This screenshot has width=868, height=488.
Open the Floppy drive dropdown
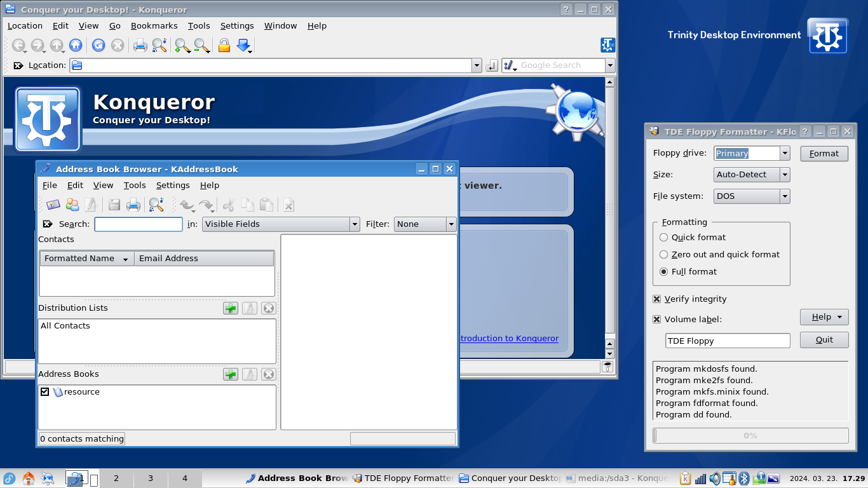(x=785, y=153)
